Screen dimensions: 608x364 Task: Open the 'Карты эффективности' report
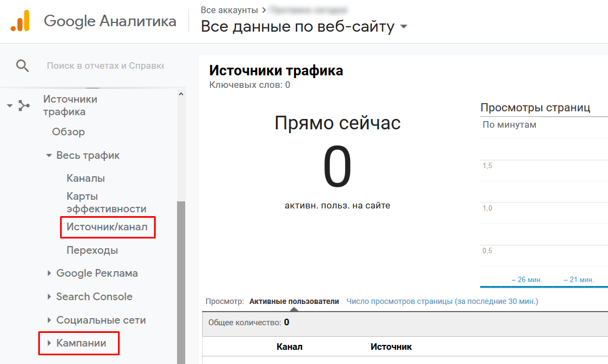[x=106, y=202]
